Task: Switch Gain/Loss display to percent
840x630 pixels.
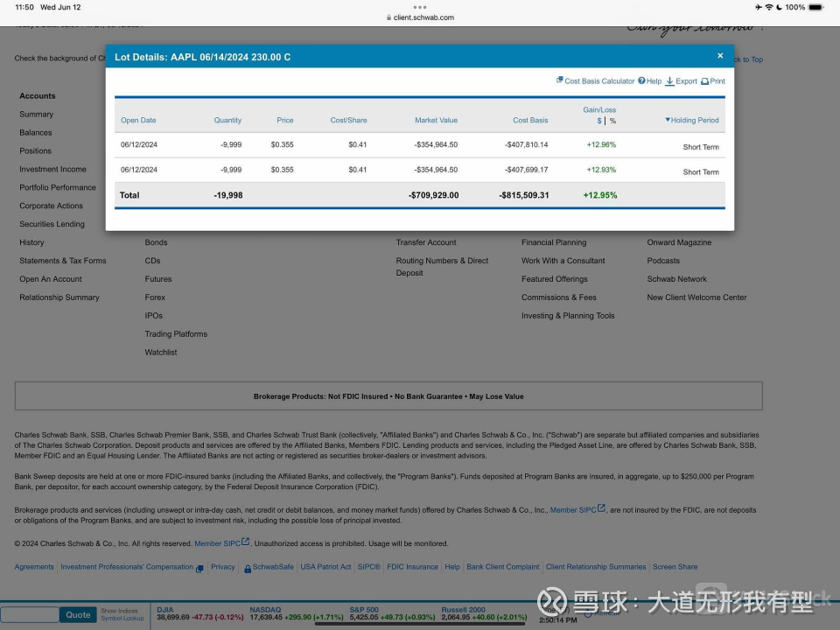Action: point(612,122)
